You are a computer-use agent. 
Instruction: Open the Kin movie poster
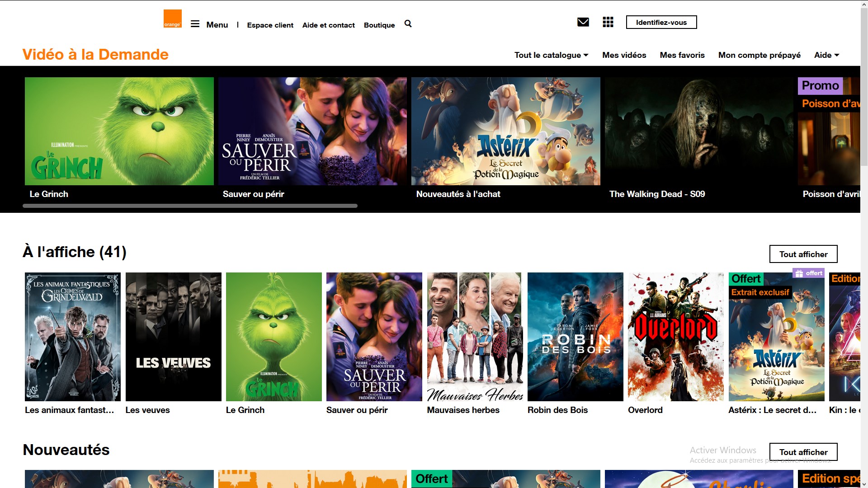click(844, 337)
